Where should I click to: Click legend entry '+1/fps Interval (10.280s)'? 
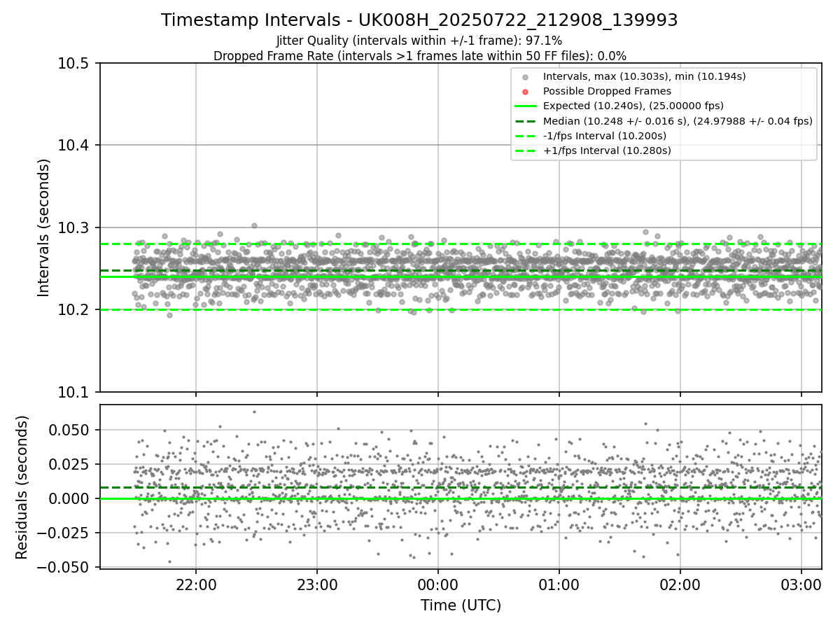607,150
